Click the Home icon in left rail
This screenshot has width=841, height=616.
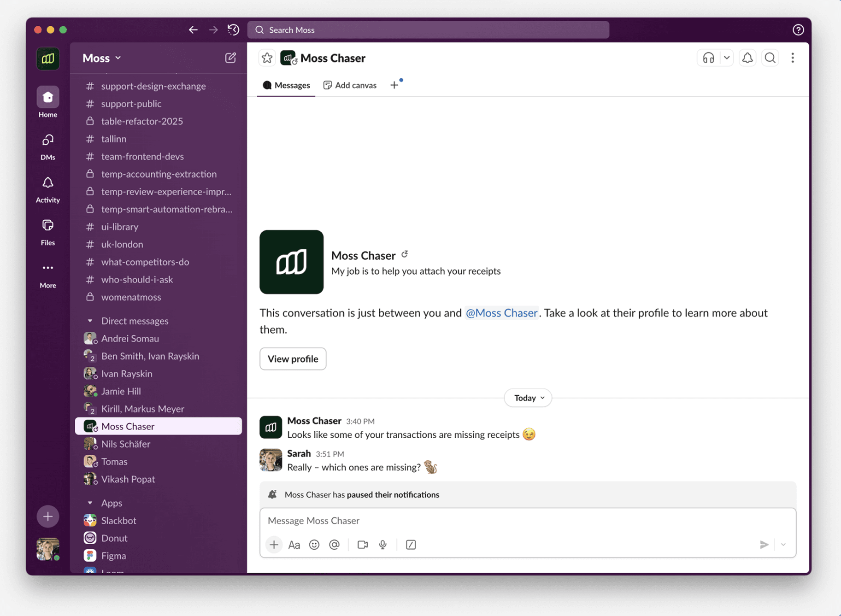47,97
